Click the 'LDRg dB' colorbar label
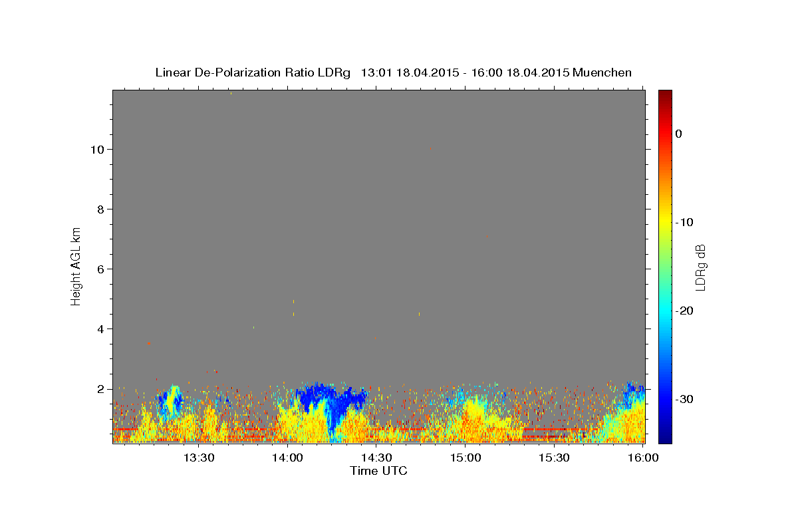798x532 pixels. coord(700,267)
